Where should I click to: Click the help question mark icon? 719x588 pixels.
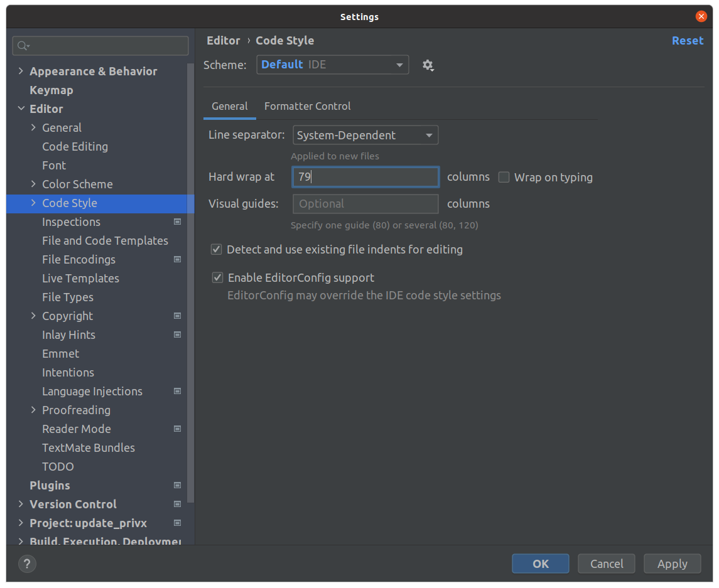tap(27, 564)
